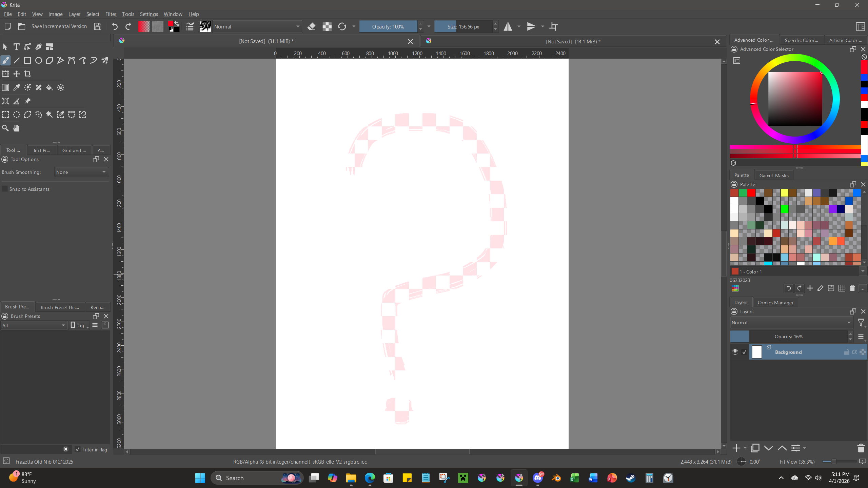The width and height of the screenshot is (868, 488).
Task: Select the Text tool
Action: pyautogui.click(x=16, y=47)
